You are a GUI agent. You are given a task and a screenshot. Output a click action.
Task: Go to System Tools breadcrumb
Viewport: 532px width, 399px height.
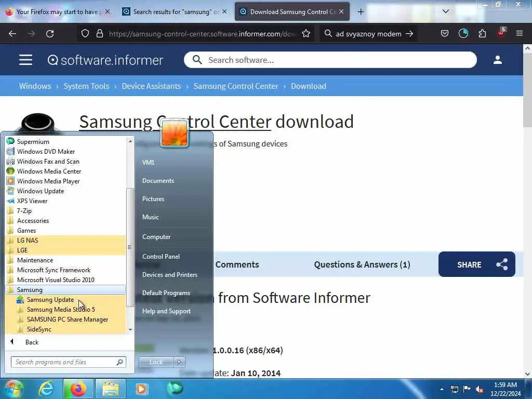pos(86,86)
